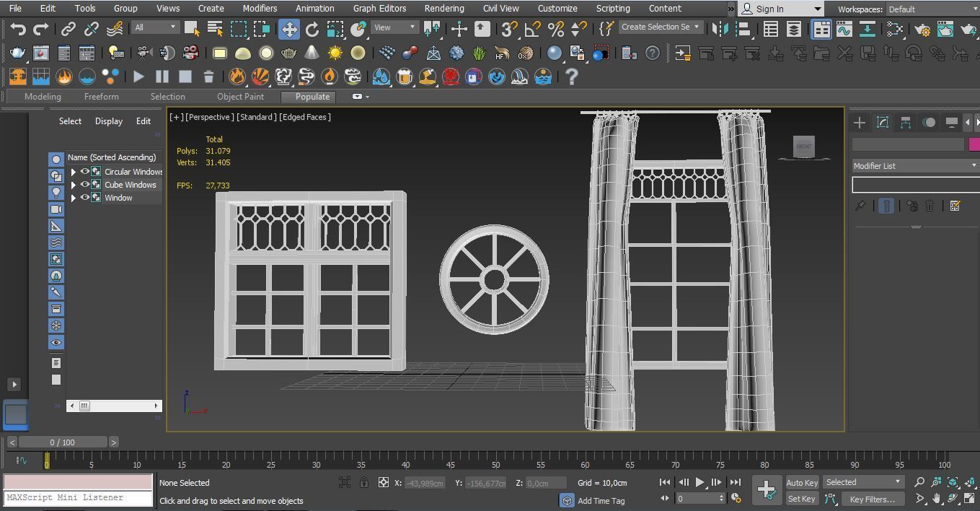
Task: Toggle Auto Key animation mode
Action: (802, 482)
